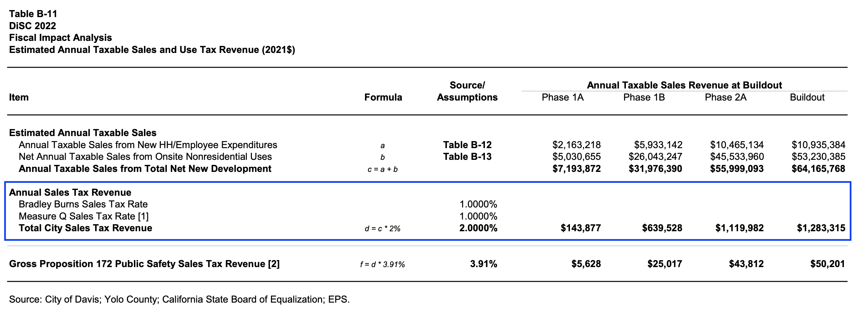Click the $1,283,315 Buildout sales tax value
The width and height of the screenshot is (868, 313).
pyautogui.click(x=821, y=228)
